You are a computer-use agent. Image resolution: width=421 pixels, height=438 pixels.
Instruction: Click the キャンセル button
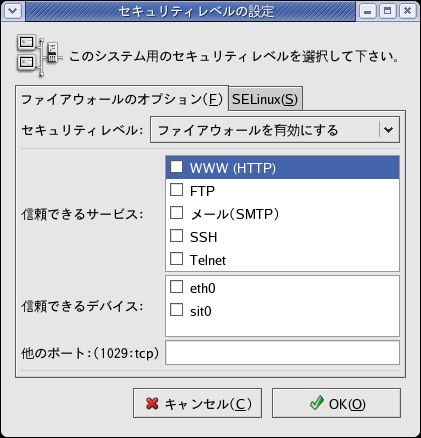197,403
